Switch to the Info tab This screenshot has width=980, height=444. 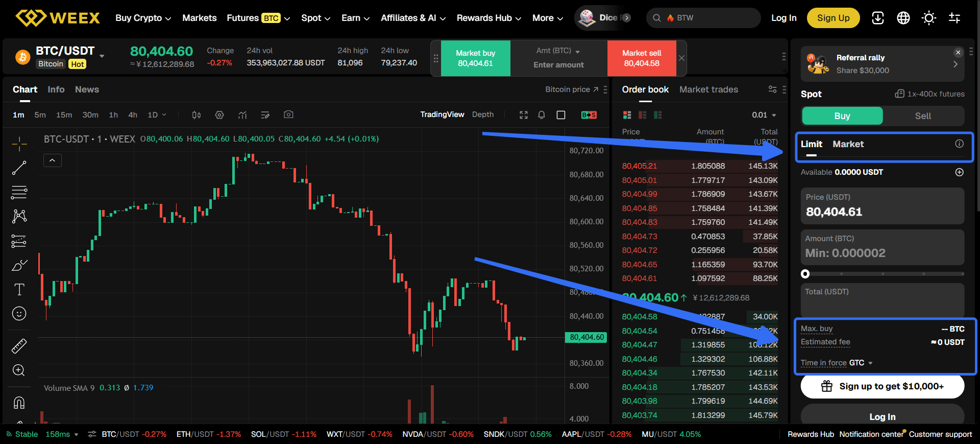(x=56, y=89)
